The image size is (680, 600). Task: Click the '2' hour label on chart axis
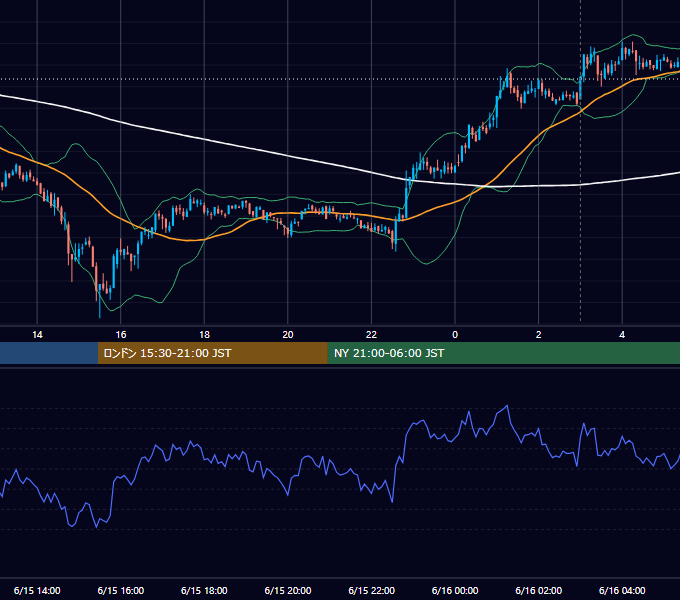[x=539, y=335]
